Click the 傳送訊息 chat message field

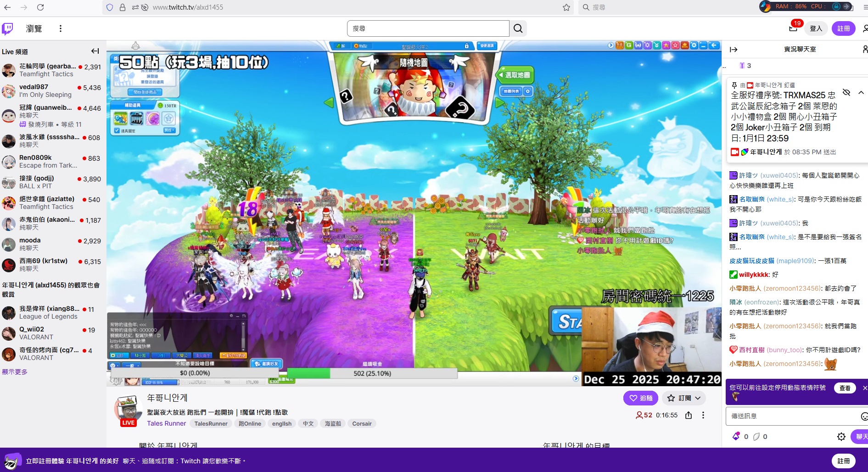tap(792, 416)
